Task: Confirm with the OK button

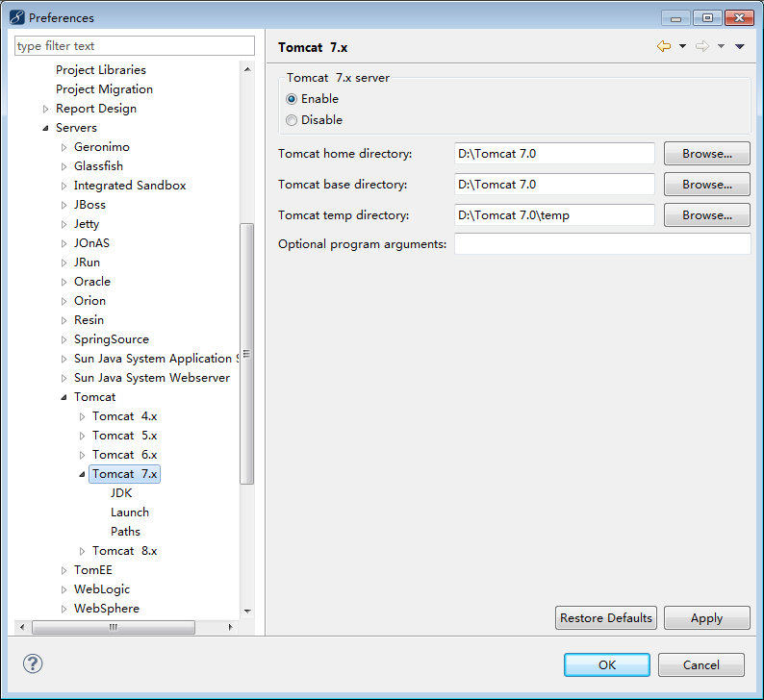Action: [x=607, y=665]
